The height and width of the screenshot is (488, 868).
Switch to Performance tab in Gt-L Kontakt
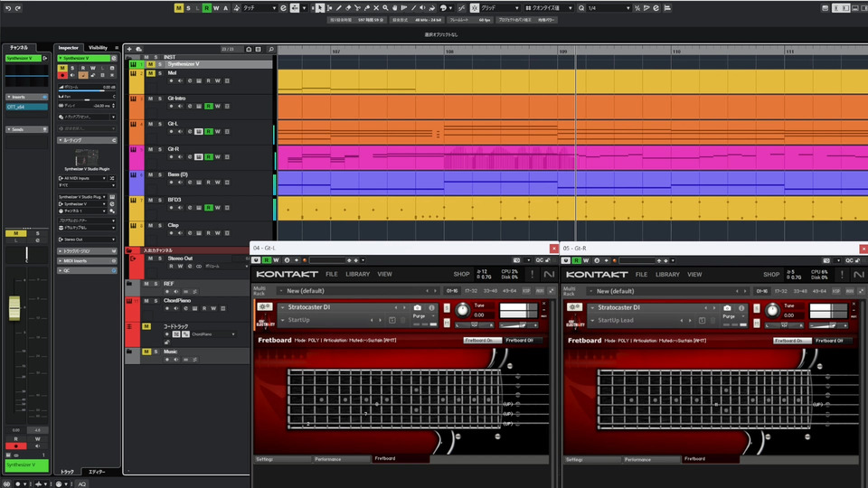point(341,459)
